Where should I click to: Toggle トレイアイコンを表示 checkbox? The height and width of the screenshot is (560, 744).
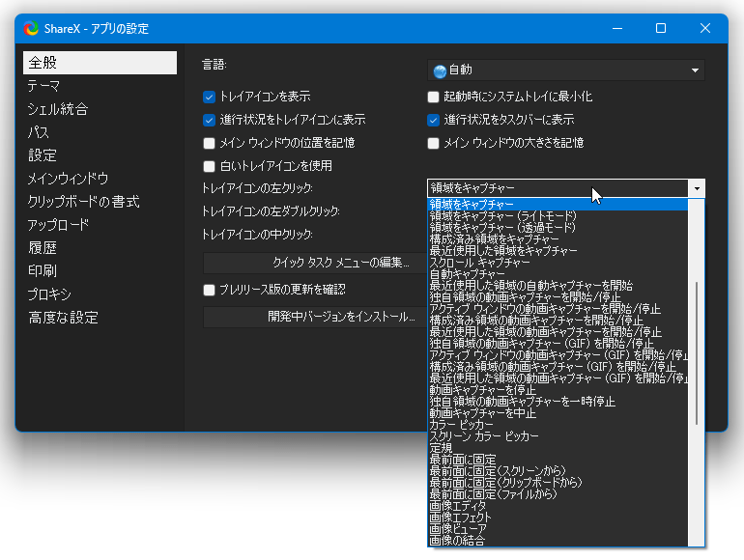210,97
